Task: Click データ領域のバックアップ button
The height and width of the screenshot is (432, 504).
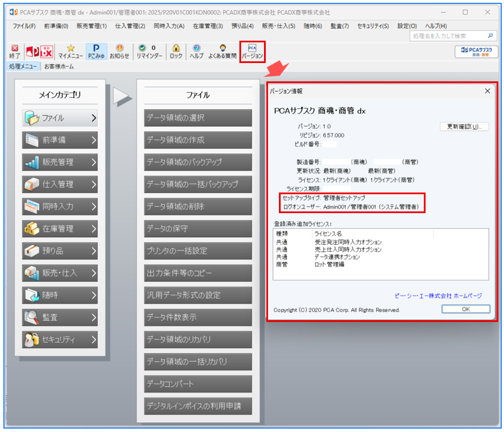Action: pyautogui.click(x=198, y=163)
